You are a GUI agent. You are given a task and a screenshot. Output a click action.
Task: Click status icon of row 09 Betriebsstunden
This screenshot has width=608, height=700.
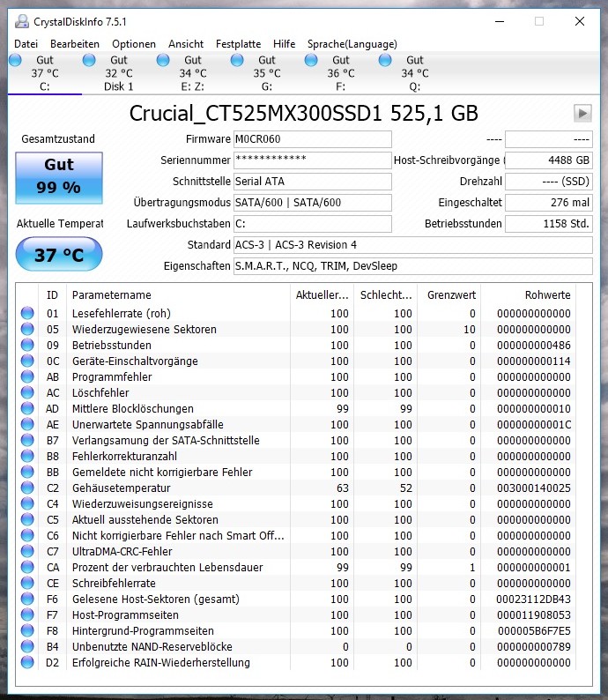[27, 345]
